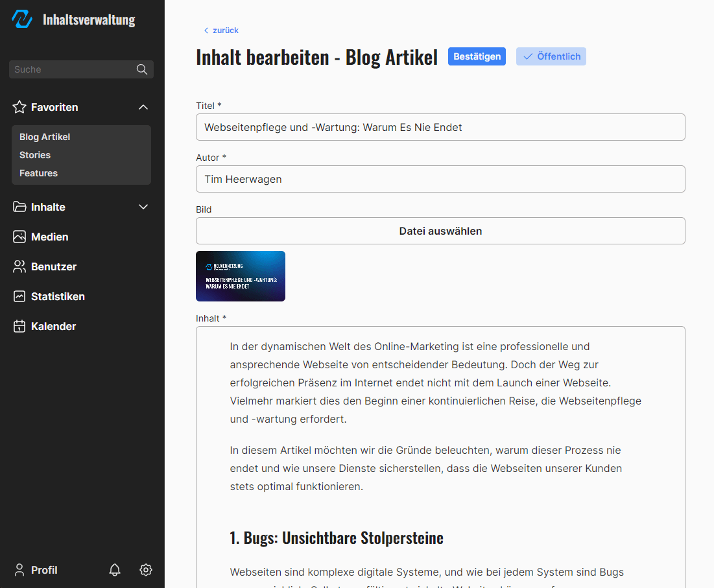Image resolution: width=714 pixels, height=588 pixels.
Task: Expand the Inhalte section
Action: click(x=143, y=207)
